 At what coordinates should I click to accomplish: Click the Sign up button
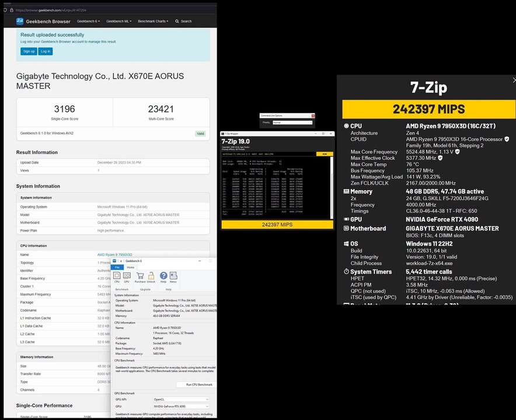coord(29,51)
